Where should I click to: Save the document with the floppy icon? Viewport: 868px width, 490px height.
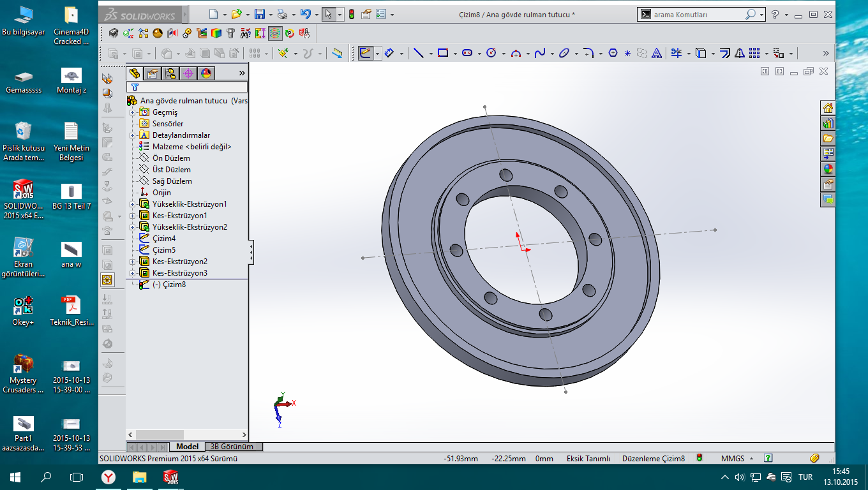260,14
